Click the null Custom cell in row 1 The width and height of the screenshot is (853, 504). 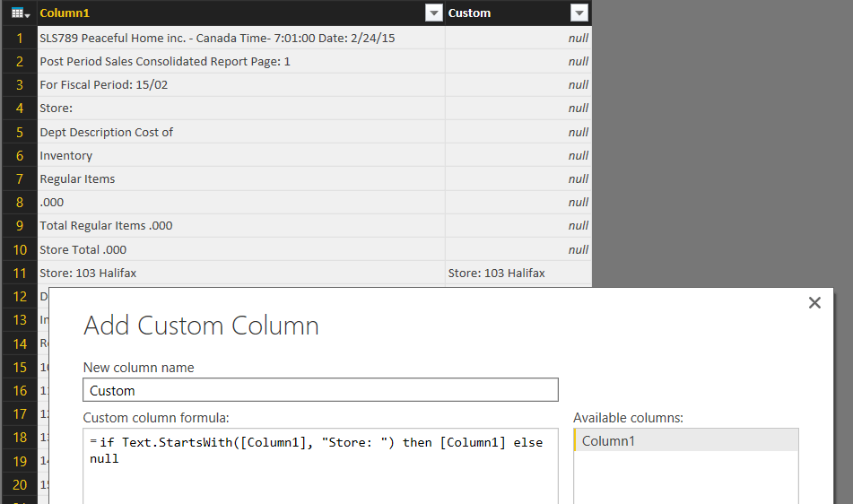pos(518,38)
